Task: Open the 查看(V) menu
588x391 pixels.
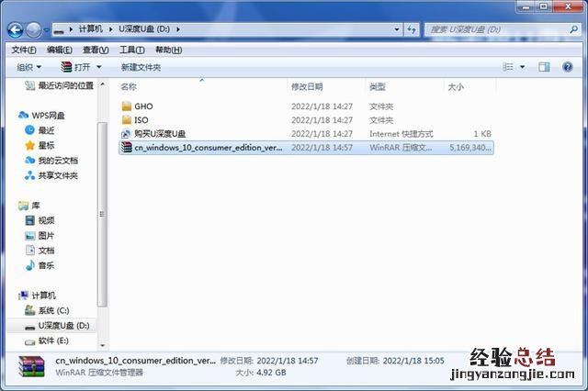Action: (x=96, y=50)
